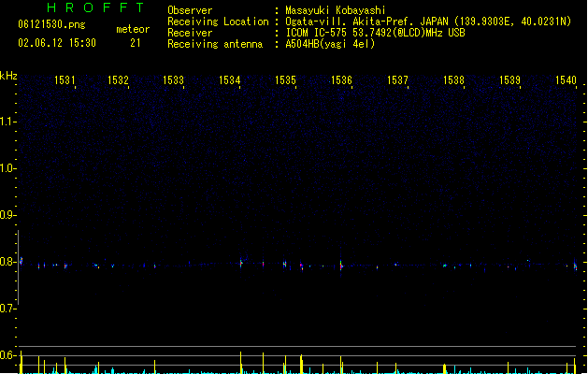Click the meteor echo under the 1534 marker

pyautogui.click(x=241, y=263)
